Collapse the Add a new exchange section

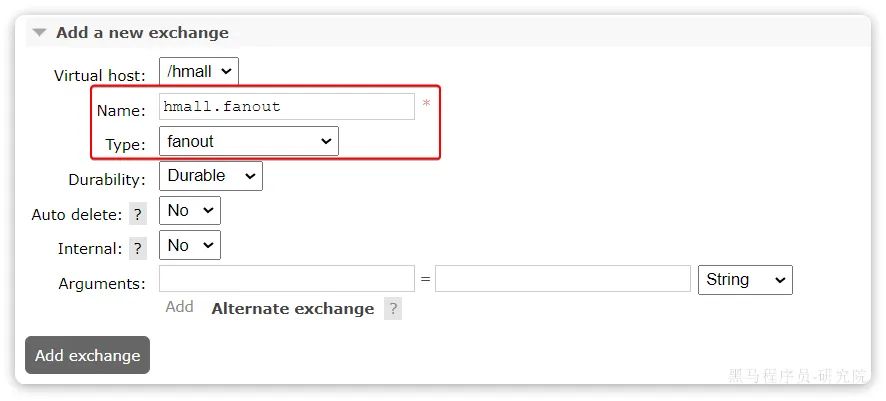40,33
